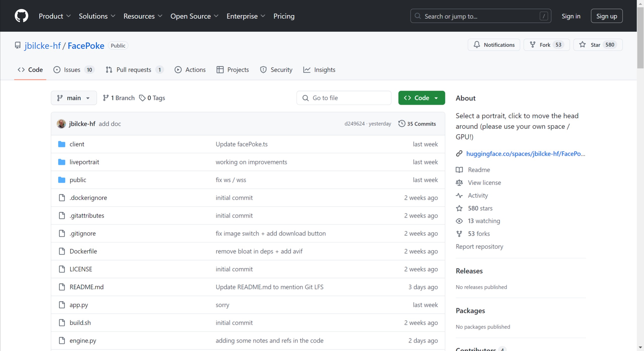Open the 13 watching eye link
This screenshot has width=644, height=351.
484,221
